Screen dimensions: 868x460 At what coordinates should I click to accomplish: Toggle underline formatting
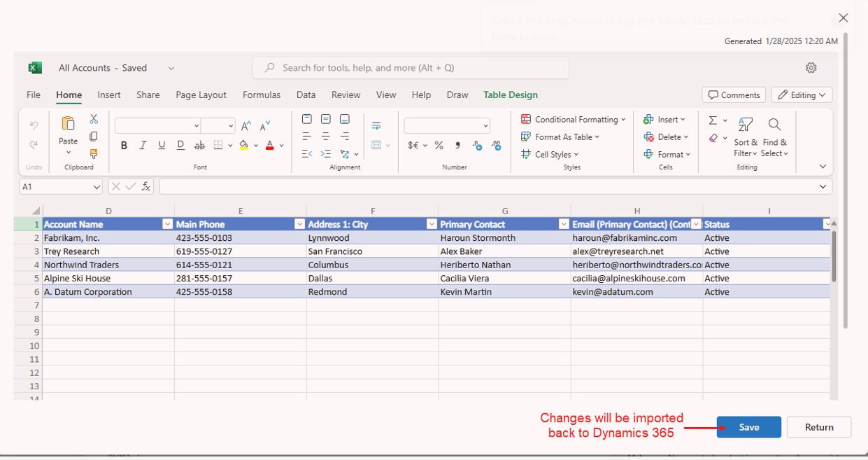point(162,145)
